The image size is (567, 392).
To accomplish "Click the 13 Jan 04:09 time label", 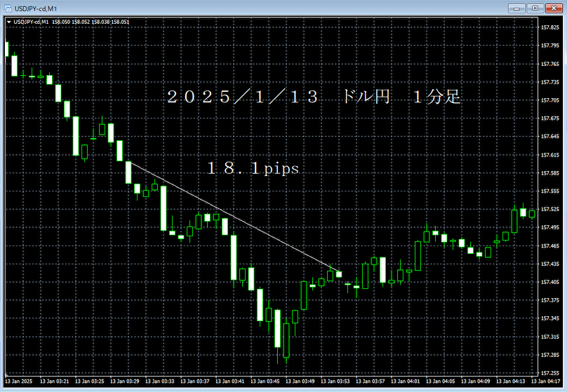I will 475,381.
